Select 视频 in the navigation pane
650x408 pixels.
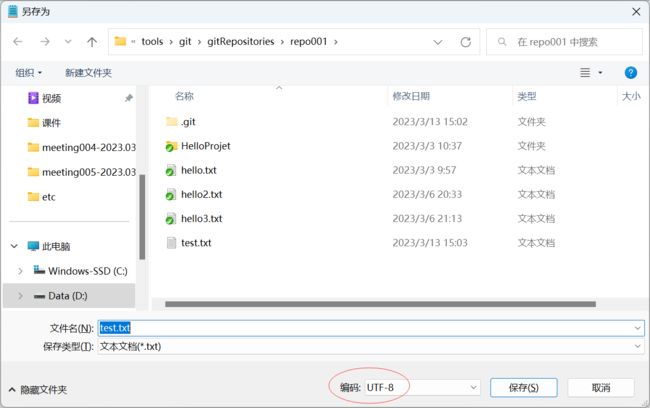(x=51, y=98)
